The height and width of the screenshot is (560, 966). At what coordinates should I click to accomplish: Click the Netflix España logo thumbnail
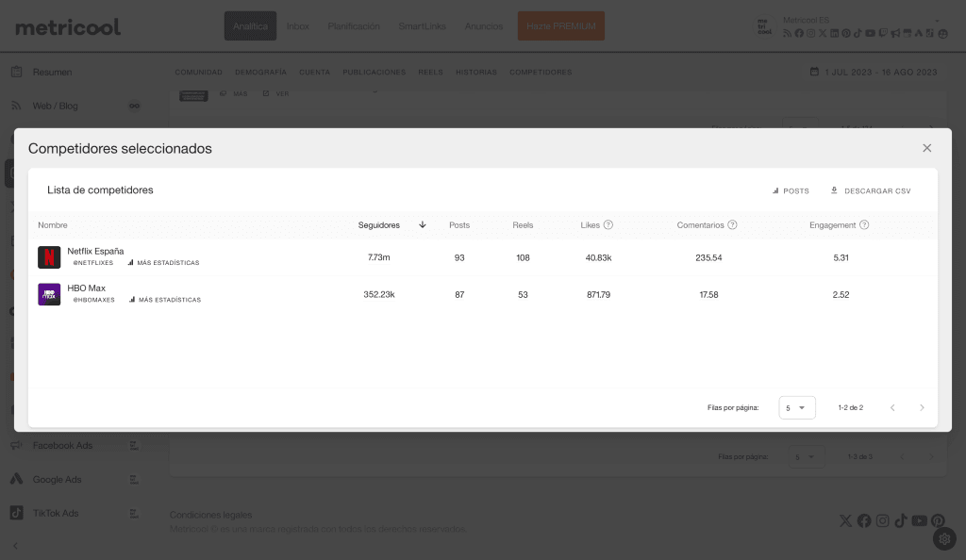tap(49, 256)
